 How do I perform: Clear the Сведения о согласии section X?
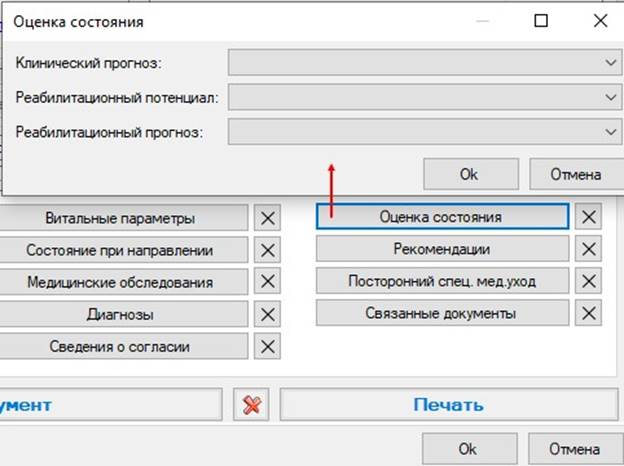[x=267, y=346]
